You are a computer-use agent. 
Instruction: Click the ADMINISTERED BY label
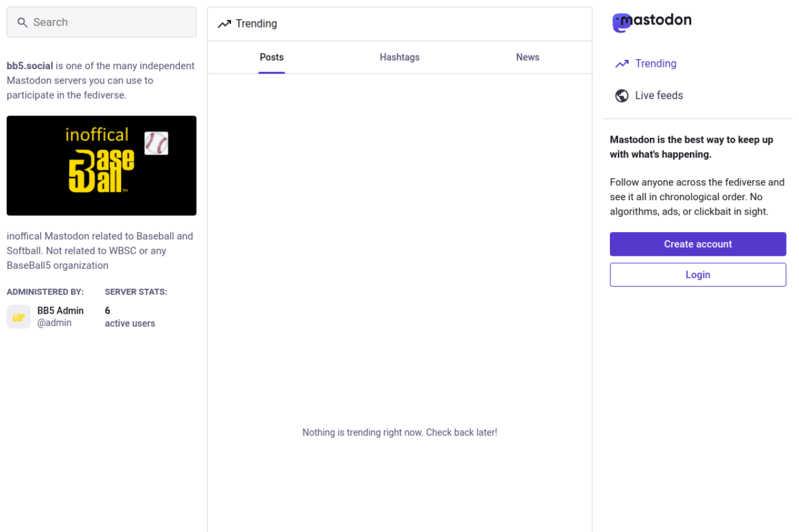(x=45, y=292)
